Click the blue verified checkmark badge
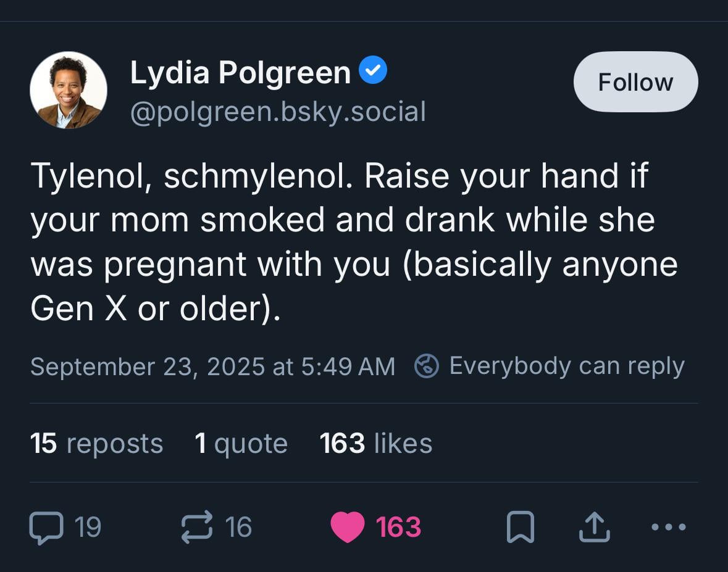This screenshot has width=728, height=572. click(x=373, y=70)
